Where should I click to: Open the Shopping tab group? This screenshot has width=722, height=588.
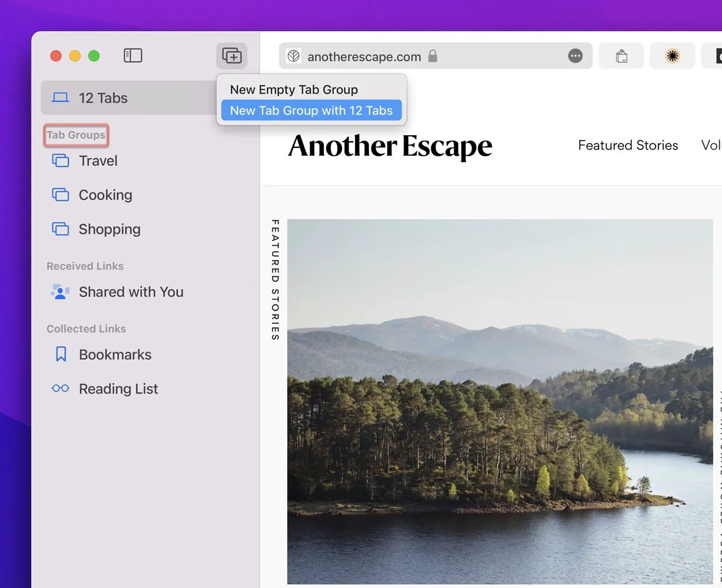tap(109, 229)
